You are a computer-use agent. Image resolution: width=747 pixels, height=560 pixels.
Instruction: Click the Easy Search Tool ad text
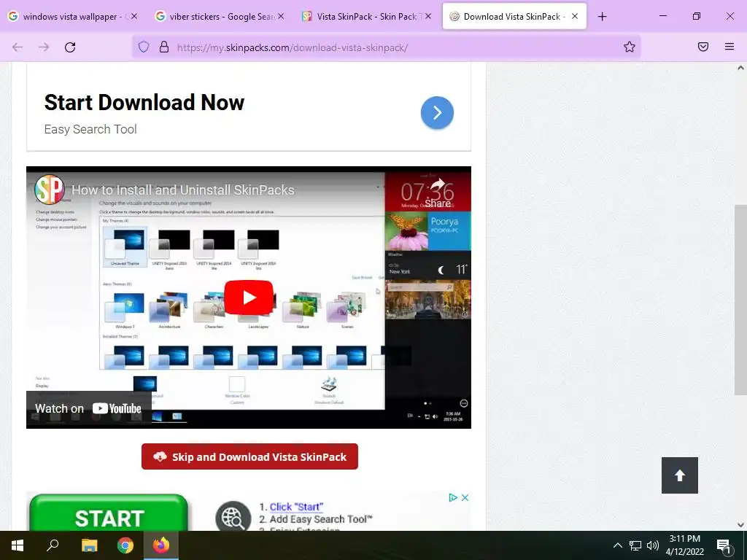tap(90, 129)
